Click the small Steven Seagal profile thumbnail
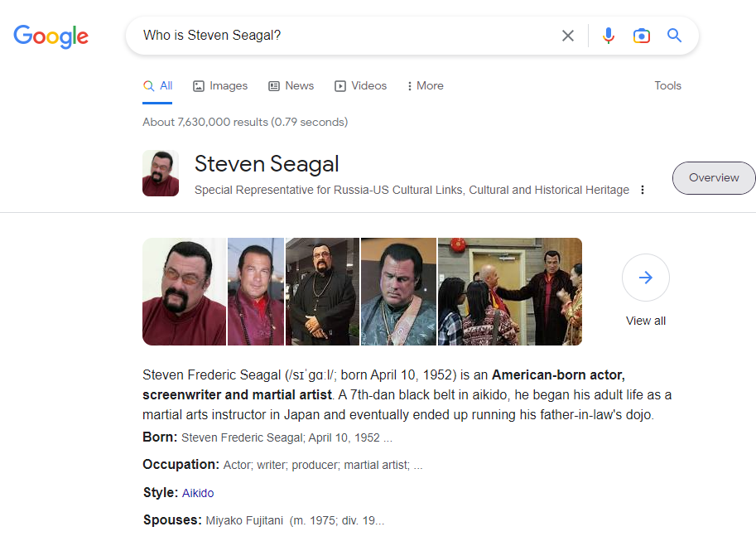This screenshot has height=546, width=756. (161, 173)
